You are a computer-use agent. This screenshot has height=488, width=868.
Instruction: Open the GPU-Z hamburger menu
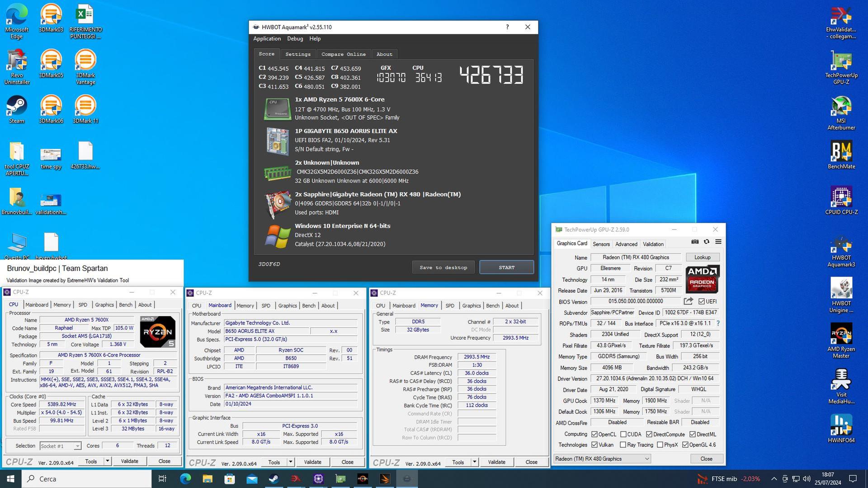point(718,242)
